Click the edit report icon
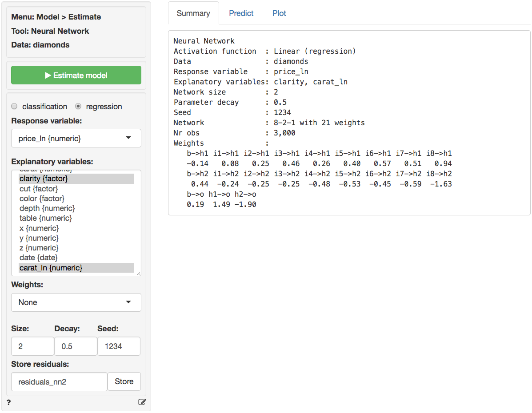Screen dimensions: 532x413 [x=142, y=402]
